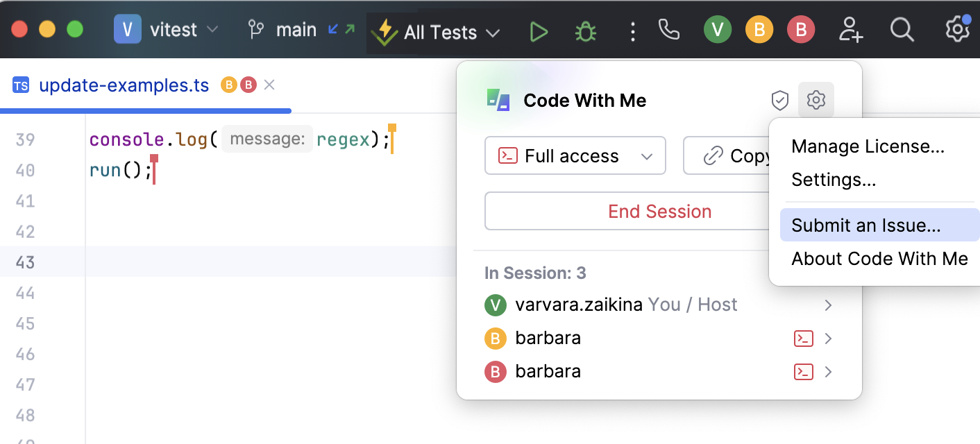Screen dimensions: 980x444
Task: Click the End Session button
Action: coord(659,212)
